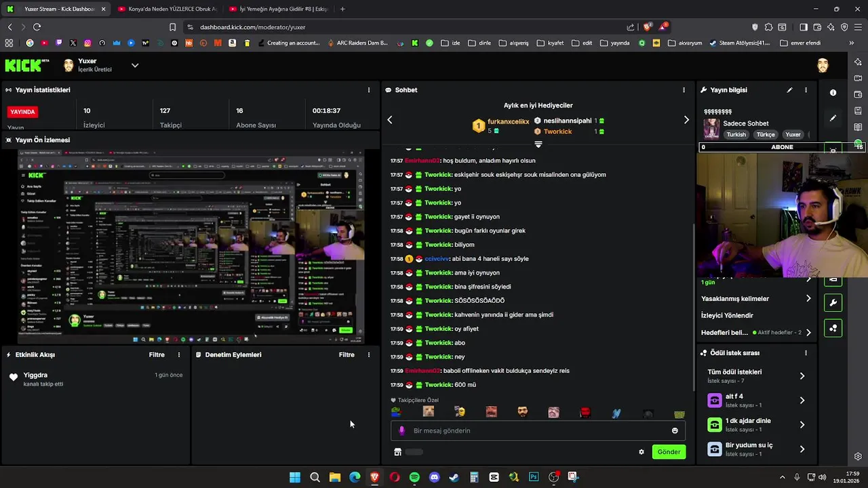The height and width of the screenshot is (488, 868).
Task: Open Photoshop from the taskbar
Action: pos(534,477)
